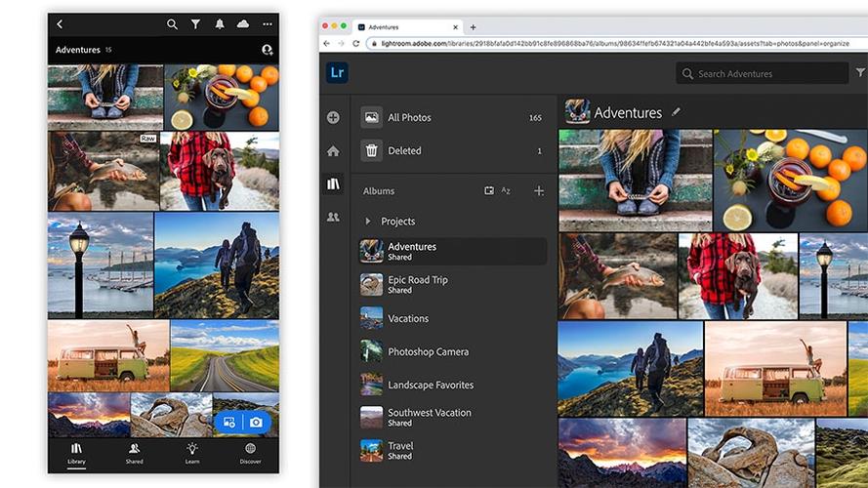The image size is (868, 488).
Task: Open the Deleted photos item
Action: pos(453,150)
